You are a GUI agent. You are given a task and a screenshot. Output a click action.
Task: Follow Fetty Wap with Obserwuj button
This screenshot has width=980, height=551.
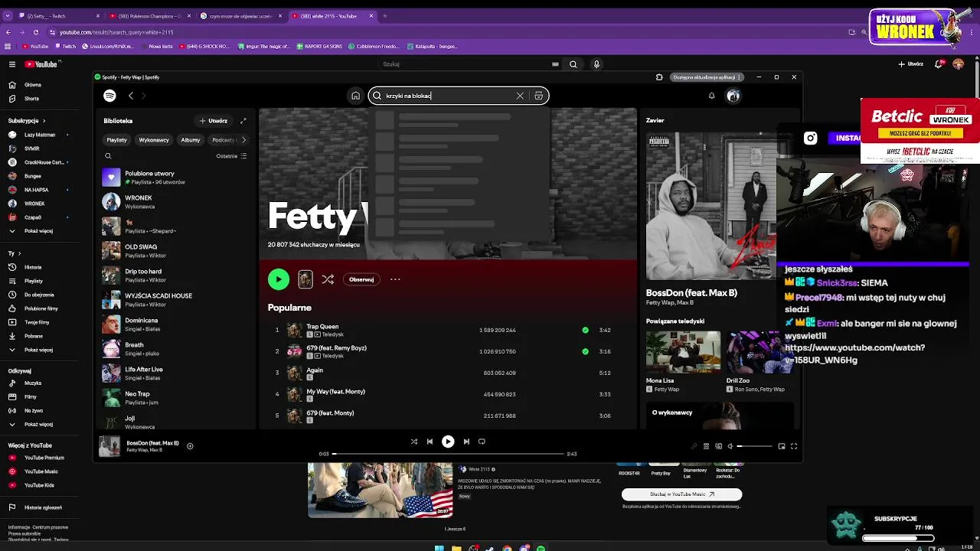361,279
